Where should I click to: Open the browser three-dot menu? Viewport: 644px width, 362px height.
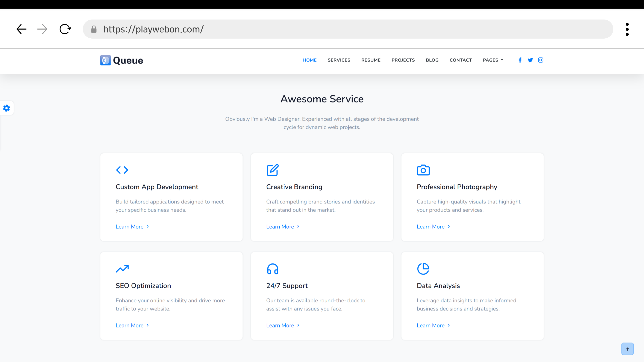(x=627, y=29)
